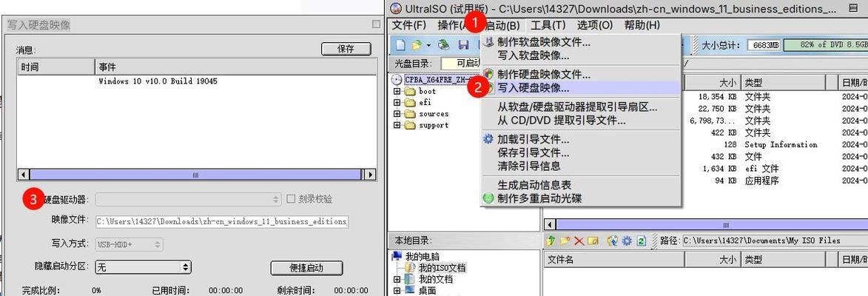Open the 文件(F) menu
This screenshot has width=868, height=296.
pos(408,25)
